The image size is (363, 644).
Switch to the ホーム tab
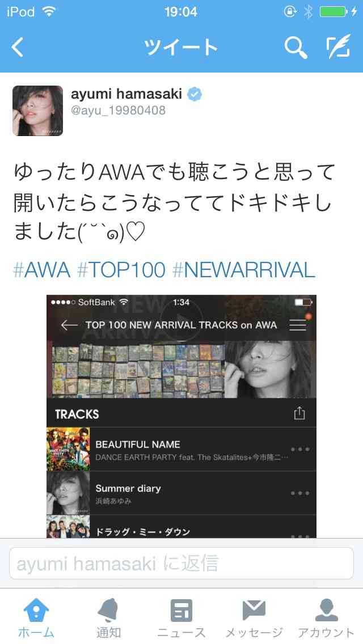coord(36,618)
